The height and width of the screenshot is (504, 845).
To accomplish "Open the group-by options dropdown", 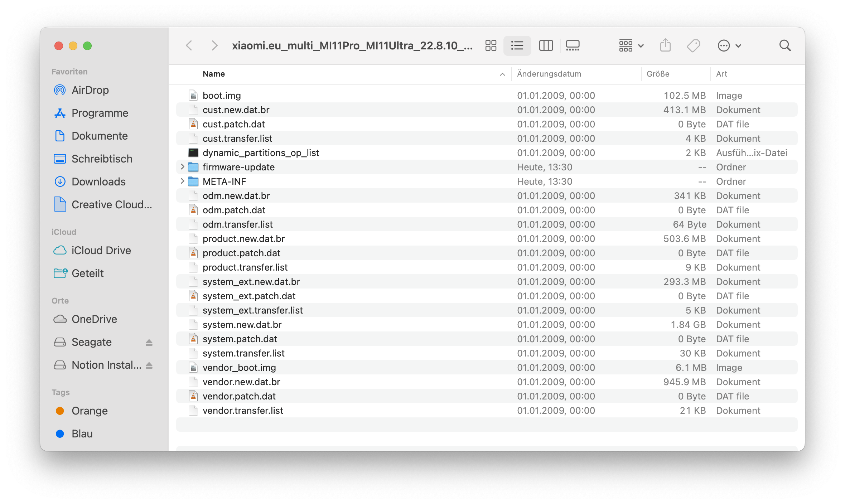I will pos(631,45).
